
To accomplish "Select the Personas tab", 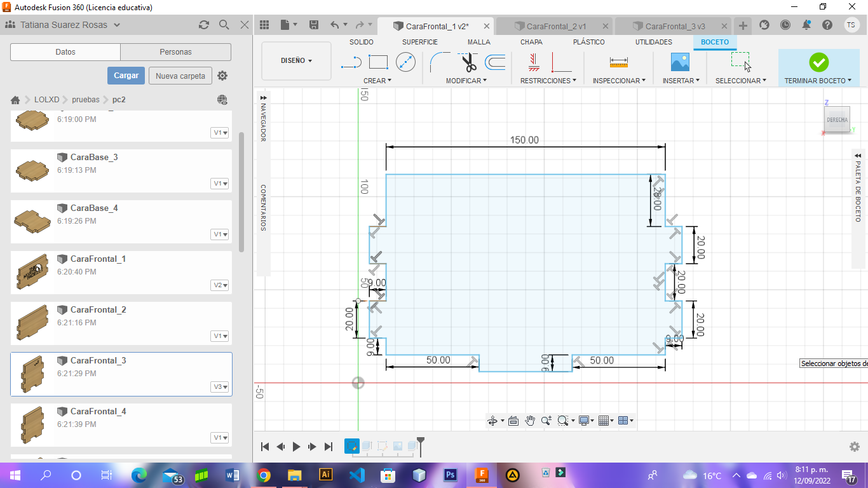I will click(x=176, y=52).
